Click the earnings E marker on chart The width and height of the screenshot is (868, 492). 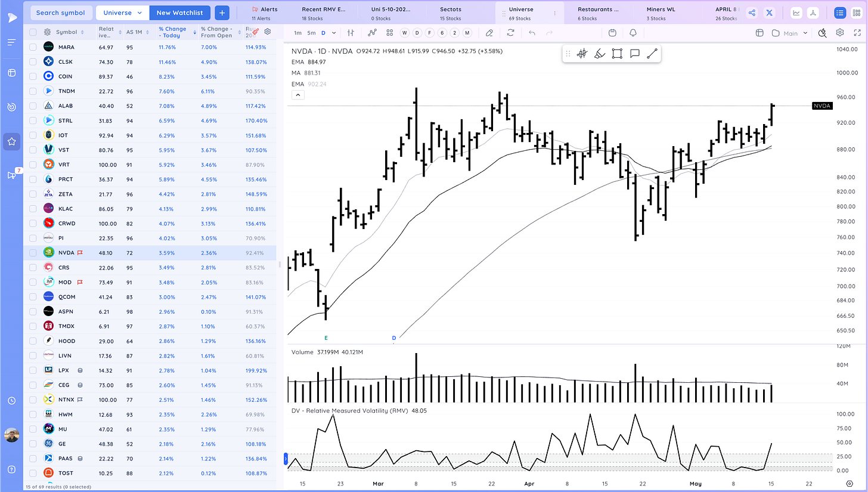click(326, 338)
